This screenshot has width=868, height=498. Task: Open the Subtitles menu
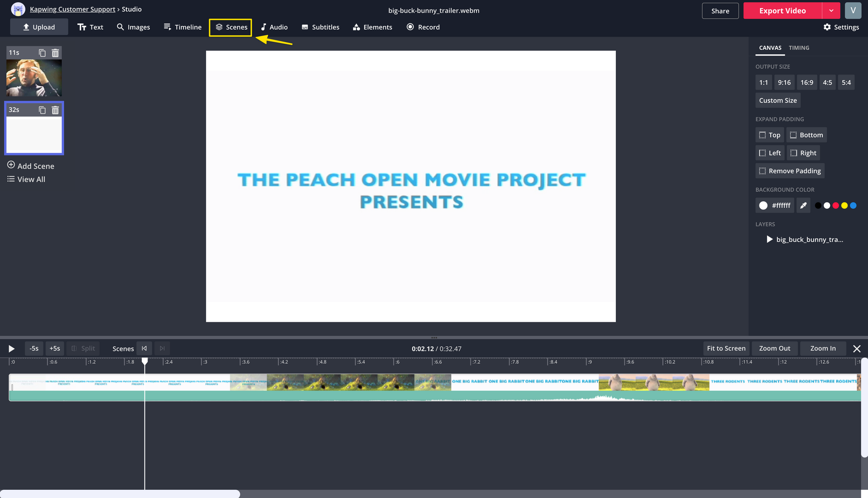(x=320, y=27)
